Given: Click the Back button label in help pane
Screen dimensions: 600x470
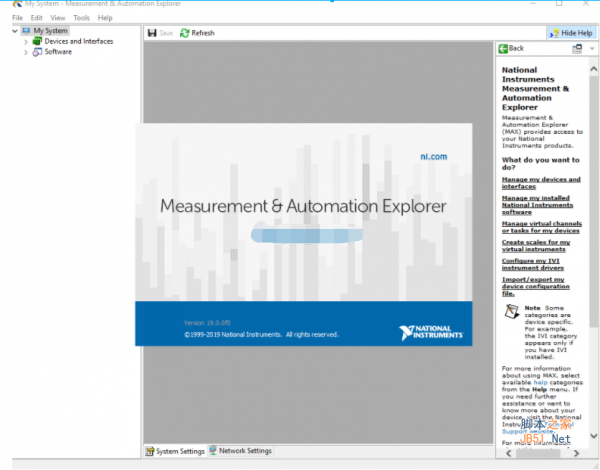Looking at the screenshot, I should pyautogui.click(x=516, y=48).
